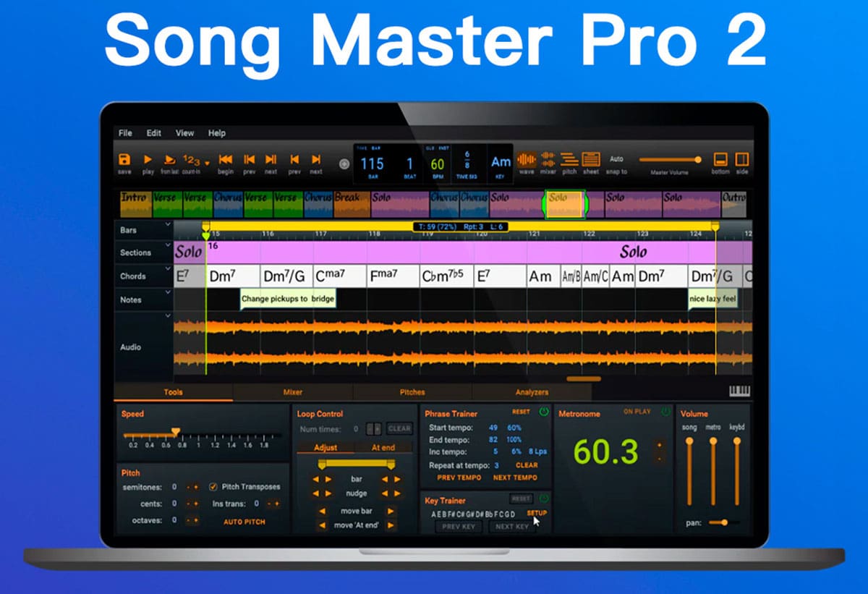The image size is (868, 594).
Task: Jump to song start with begin icon
Action: coord(226,159)
